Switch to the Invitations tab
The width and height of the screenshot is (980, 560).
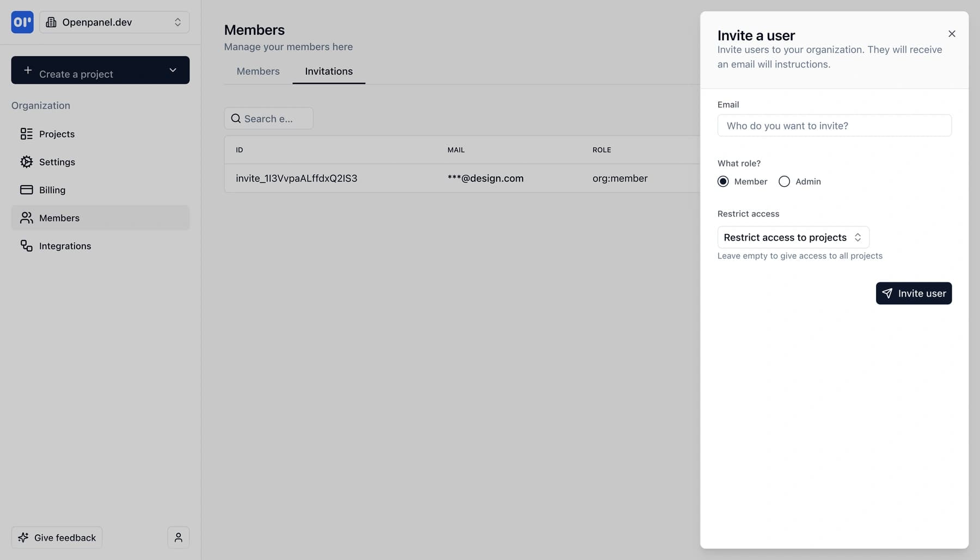pyautogui.click(x=328, y=71)
